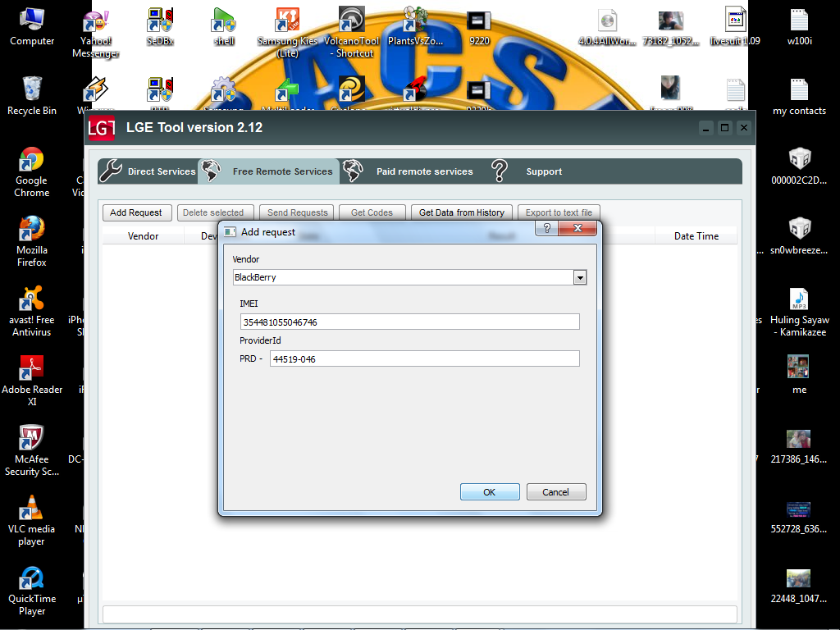Click the QuickTime Player desktop icon
This screenshot has height=630, width=840.
pos(31,579)
